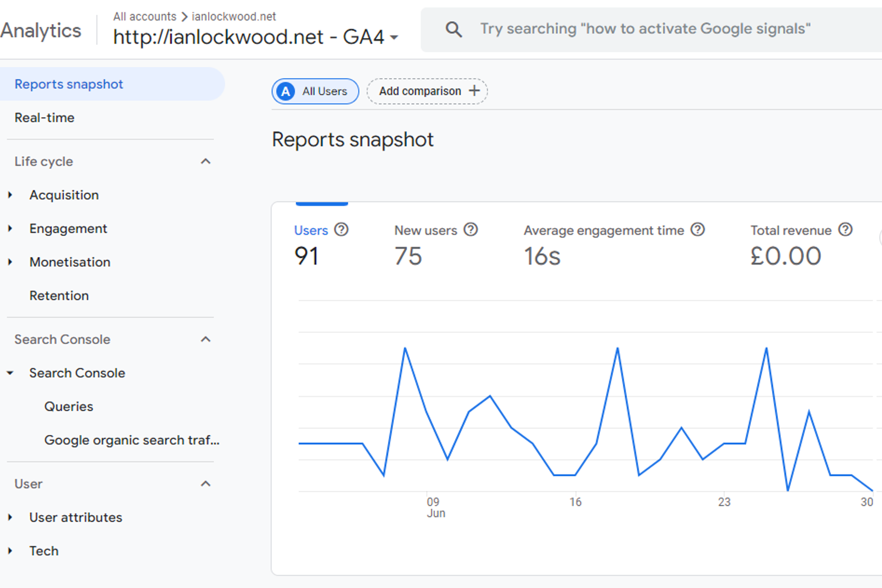Click the circular A badge on All Users
The width and height of the screenshot is (882, 588).
coord(285,91)
